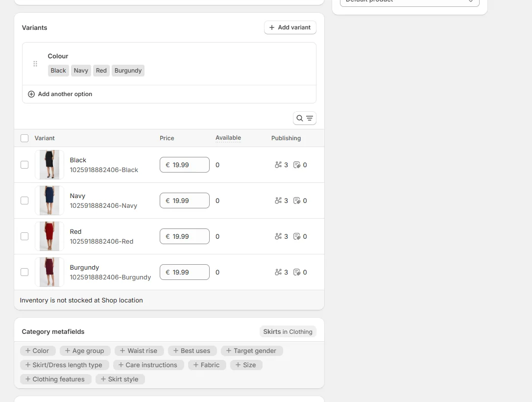Click sales channels icon in Burgundy row
Image resolution: width=532 pixels, height=402 pixels.
(x=278, y=272)
